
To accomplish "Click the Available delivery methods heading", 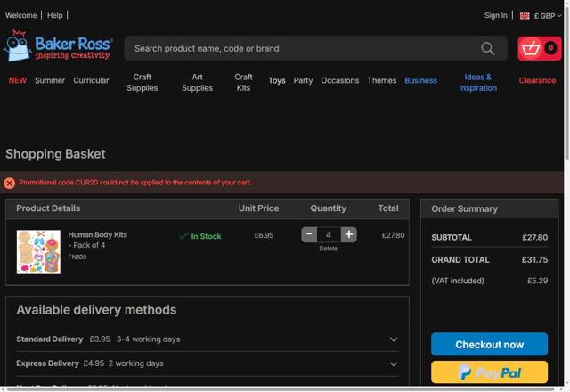I will point(96,310).
